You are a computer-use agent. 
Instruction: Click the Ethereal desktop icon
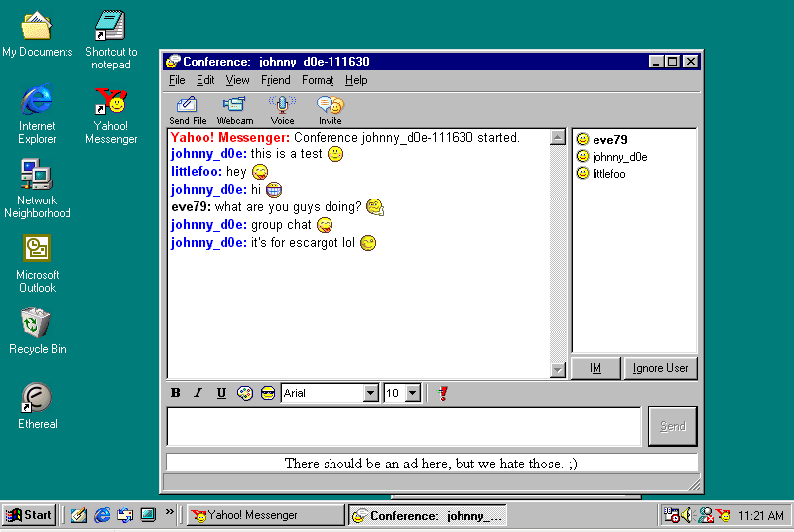pos(37,406)
